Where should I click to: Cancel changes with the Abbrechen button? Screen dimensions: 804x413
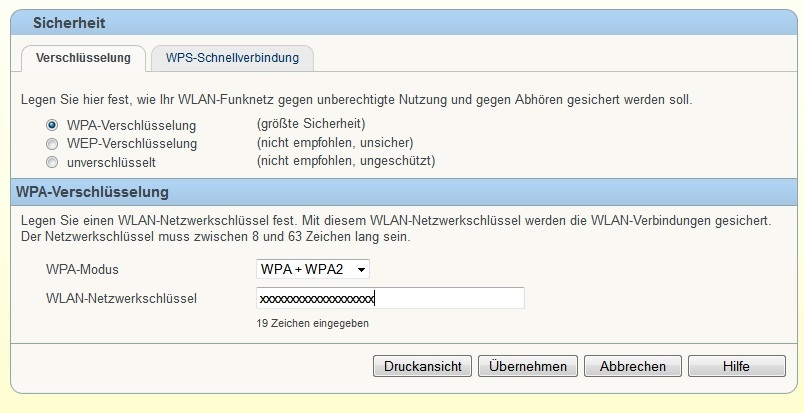pos(633,366)
